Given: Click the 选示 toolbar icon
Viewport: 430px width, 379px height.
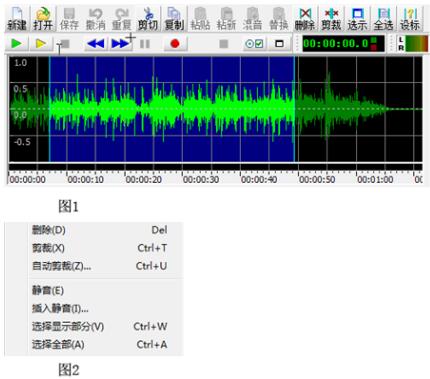Looking at the screenshot, I should coord(357,18).
